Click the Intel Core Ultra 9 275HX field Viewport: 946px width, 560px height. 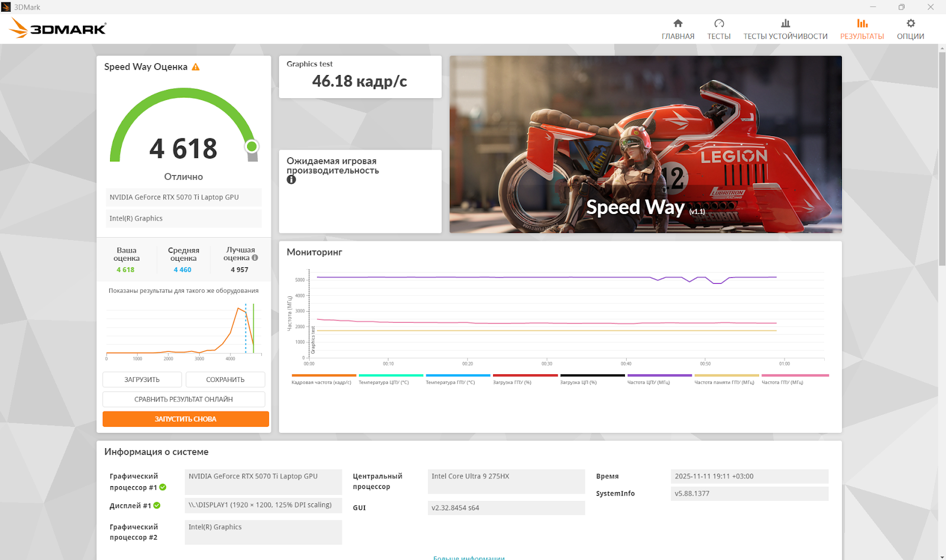tap(506, 481)
